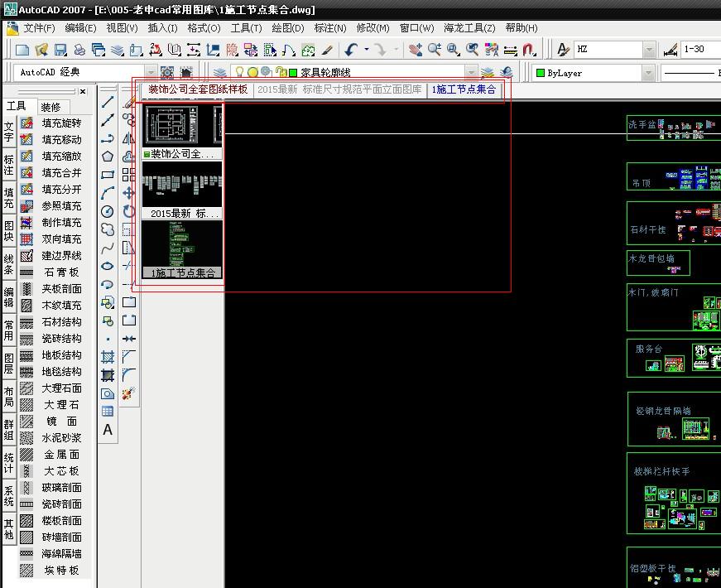Open the 装饰公司全... drawing thumbnail
Screen dimensions: 721x588
(x=182, y=131)
